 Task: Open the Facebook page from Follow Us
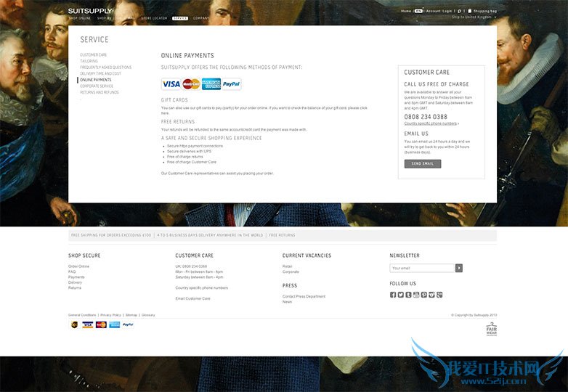393,295
